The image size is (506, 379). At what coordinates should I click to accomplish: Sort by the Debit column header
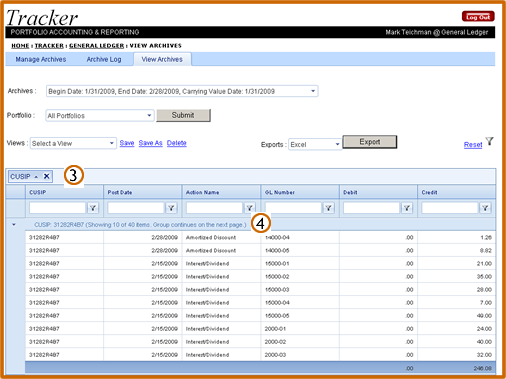[x=350, y=193]
